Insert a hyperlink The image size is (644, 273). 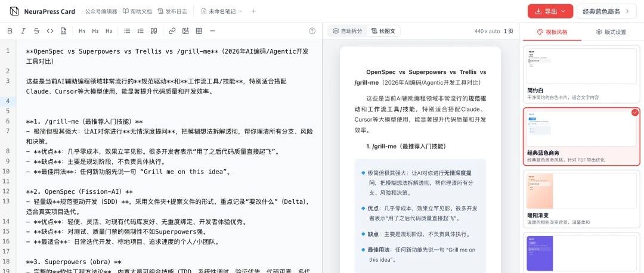pos(172,31)
